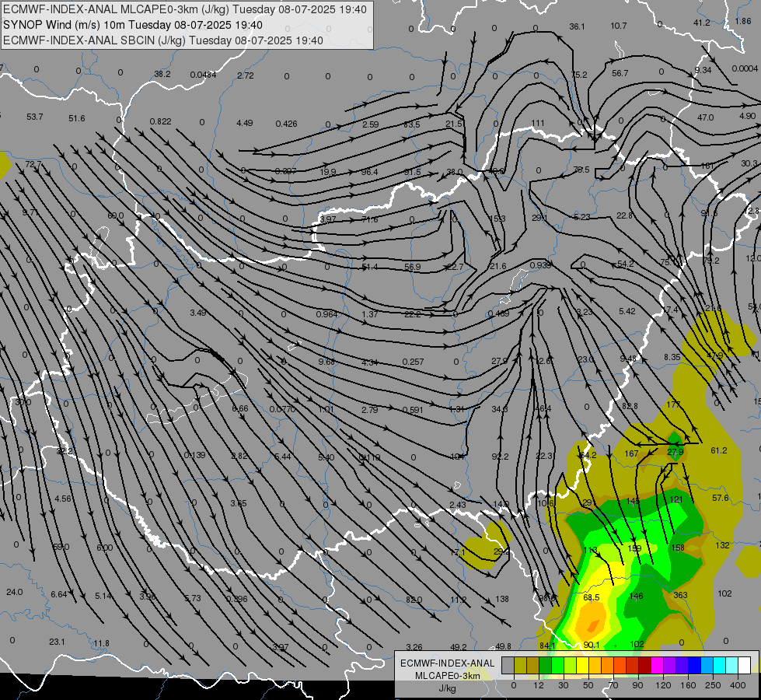
Task: Click the map value 96.4
Action: click(x=370, y=172)
